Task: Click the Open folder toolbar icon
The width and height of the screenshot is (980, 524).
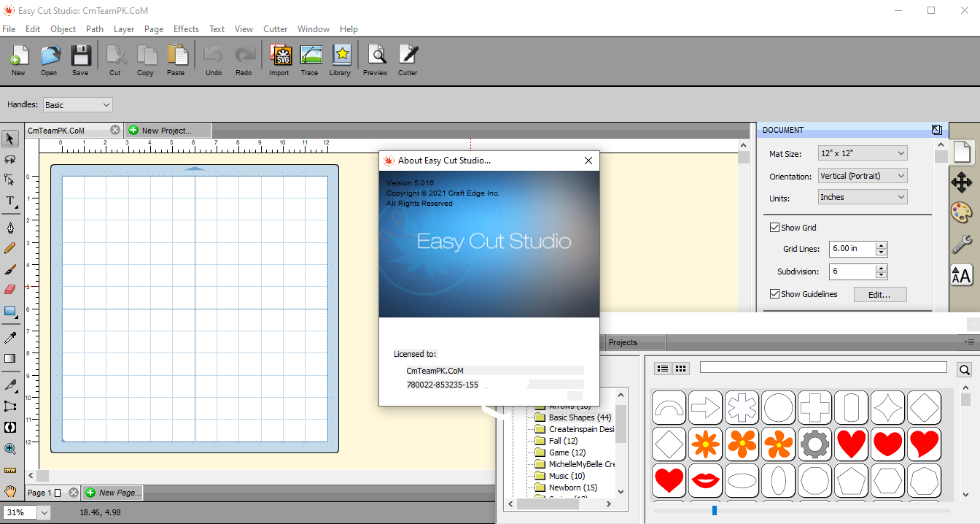Action: click(49, 60)
